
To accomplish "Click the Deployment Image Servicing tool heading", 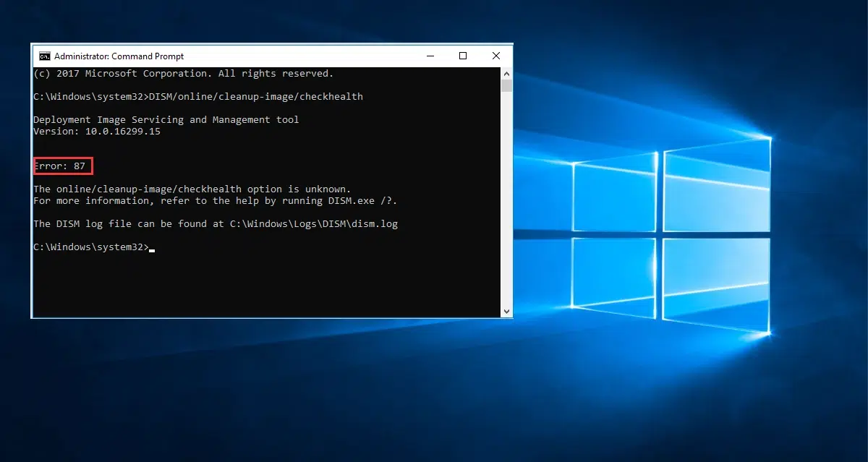I will coord(166,119).
